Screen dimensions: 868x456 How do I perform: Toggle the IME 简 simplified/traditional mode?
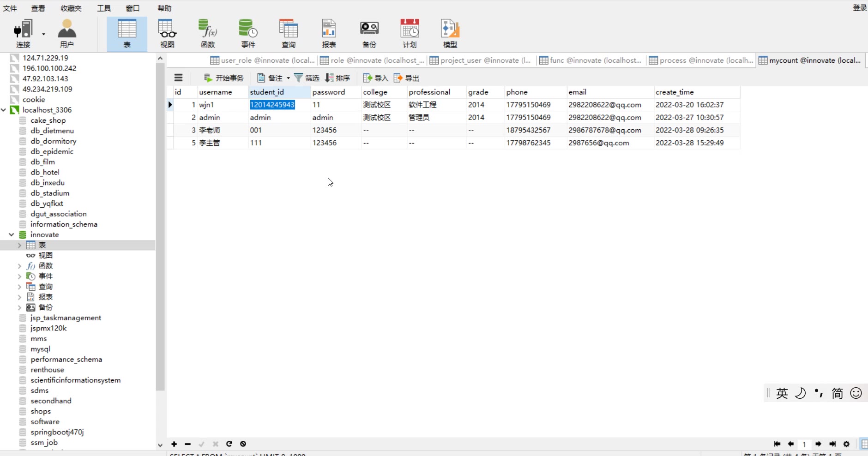(838, 393)
